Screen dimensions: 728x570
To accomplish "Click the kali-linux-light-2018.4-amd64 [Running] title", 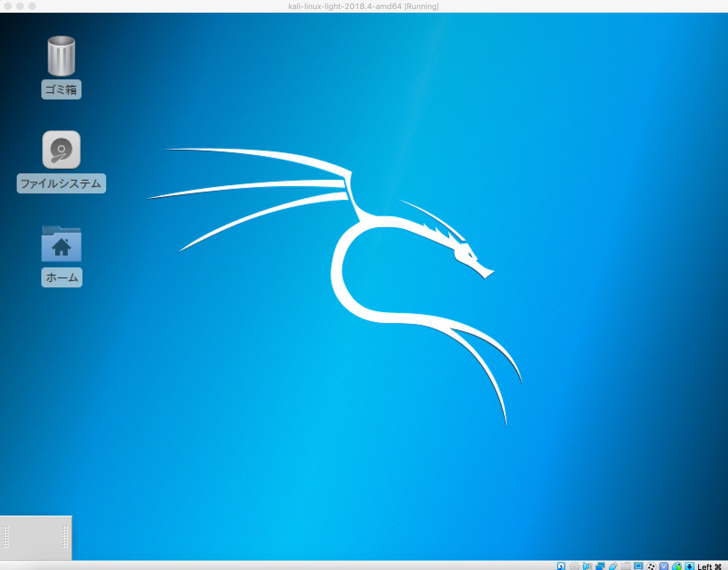I will 364,6.
